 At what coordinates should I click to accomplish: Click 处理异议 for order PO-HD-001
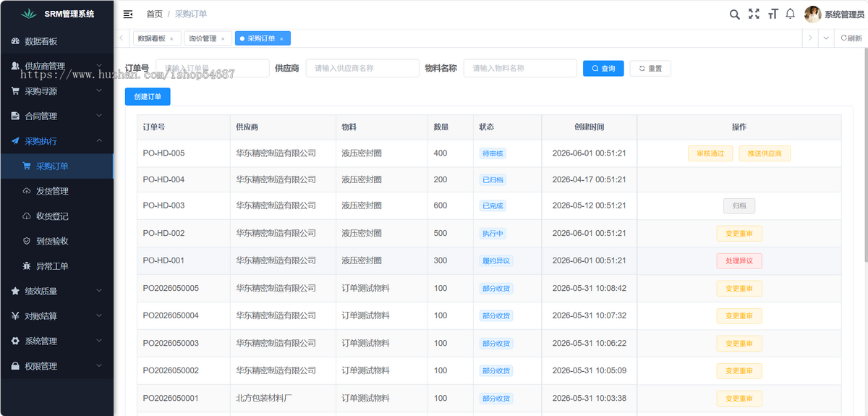[x=739, y=260]
